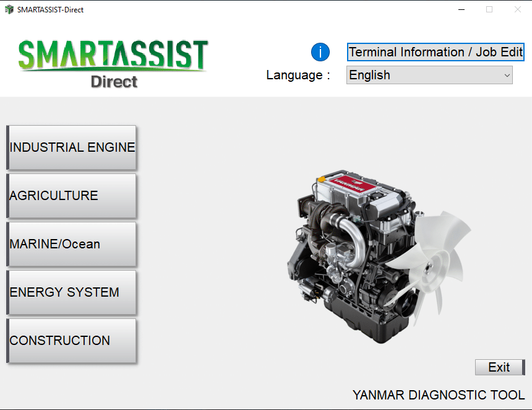
Task: Close the SMARTASSIST-Direct window
Action: click(x=517, y=9)
